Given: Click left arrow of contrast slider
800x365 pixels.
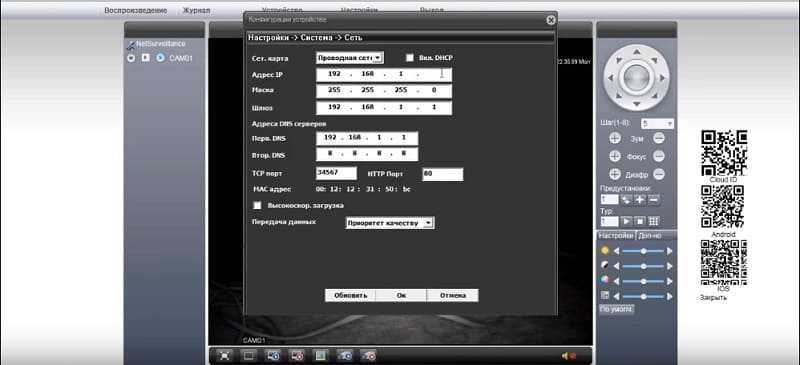Looking at the screenshot, I should coord(616,266).
